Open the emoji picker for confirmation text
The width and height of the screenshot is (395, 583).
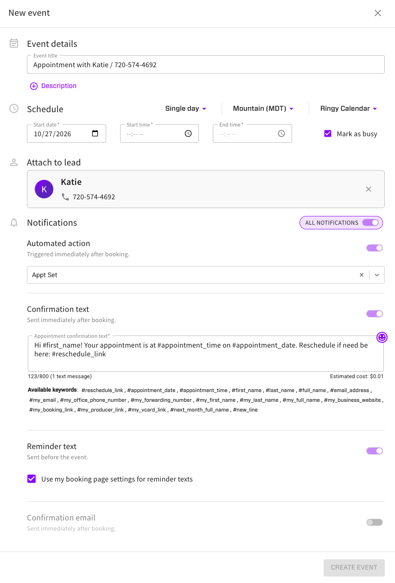click(382, 337)
